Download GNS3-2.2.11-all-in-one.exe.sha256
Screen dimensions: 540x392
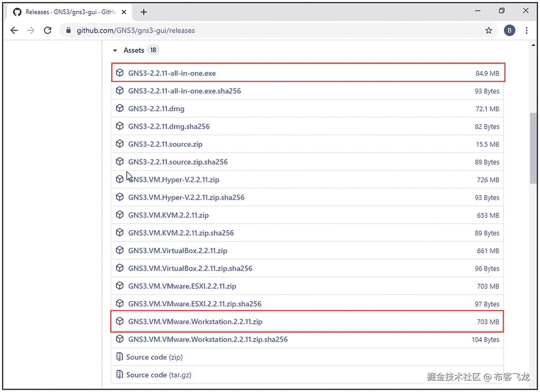pyautogui.click(x=184, y=91)
